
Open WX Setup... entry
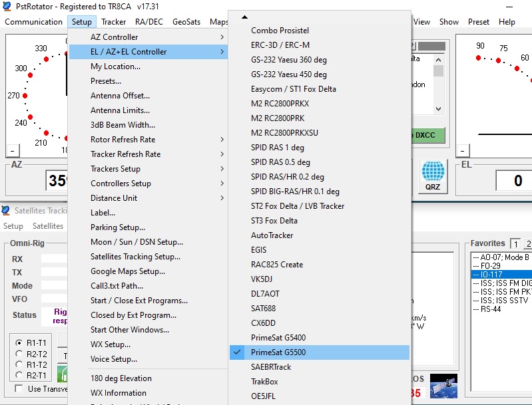point(148,344)
